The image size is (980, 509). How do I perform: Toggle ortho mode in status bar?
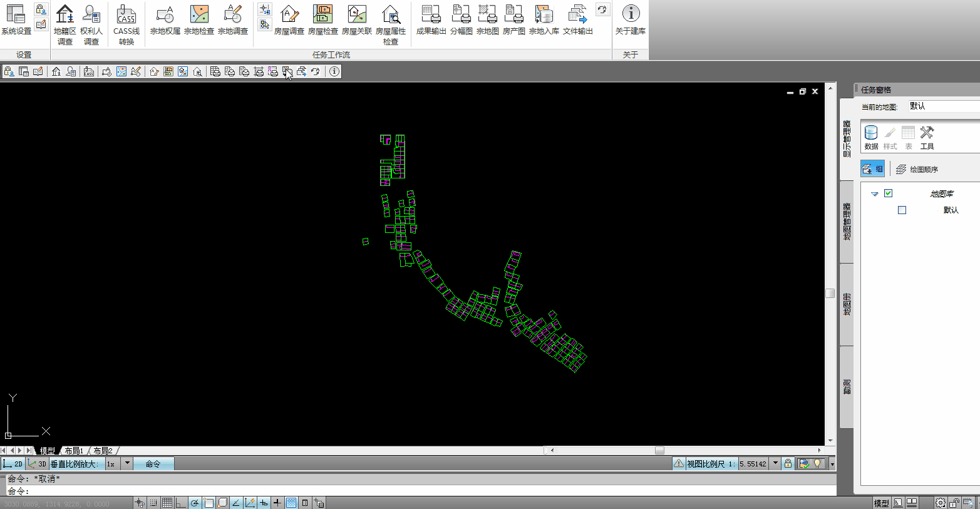pos(181,503)
